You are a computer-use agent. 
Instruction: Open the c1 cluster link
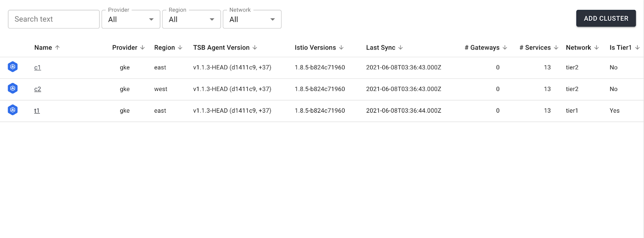[x=37, y=68]
